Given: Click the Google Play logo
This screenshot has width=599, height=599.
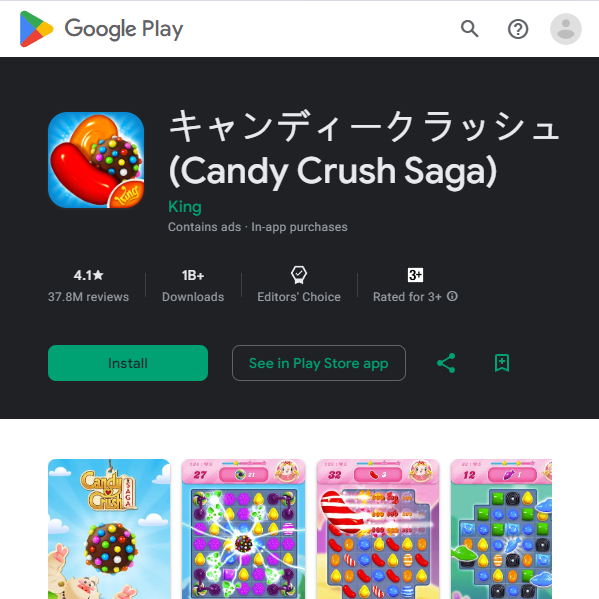Looking at the screenshot, I should (x=101, y=29).
